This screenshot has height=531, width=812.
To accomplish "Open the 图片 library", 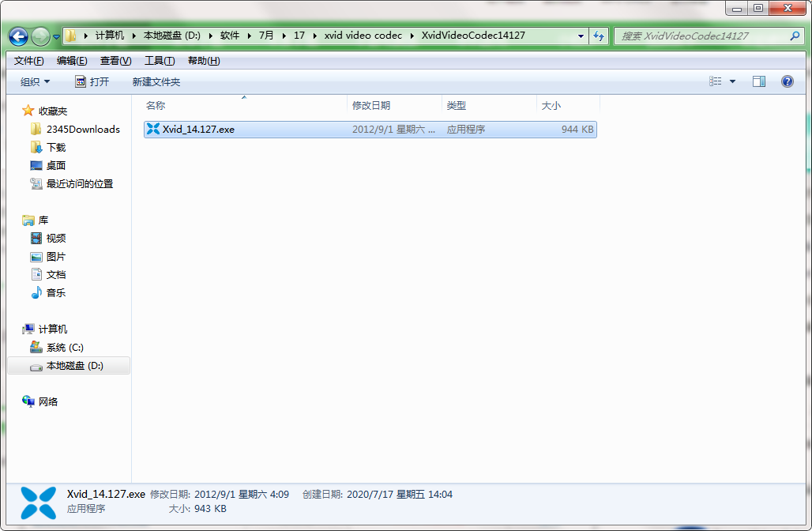I will pyautogui.click(x=56, y=257).
